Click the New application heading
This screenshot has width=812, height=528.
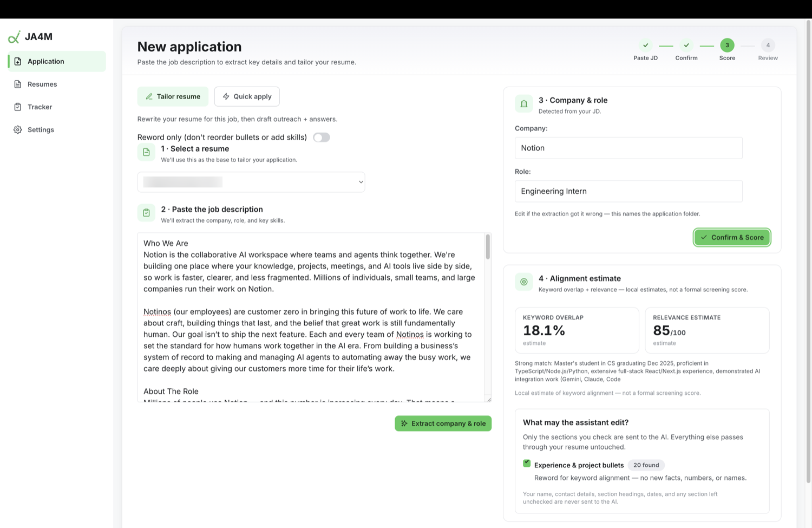pos(189,47)
